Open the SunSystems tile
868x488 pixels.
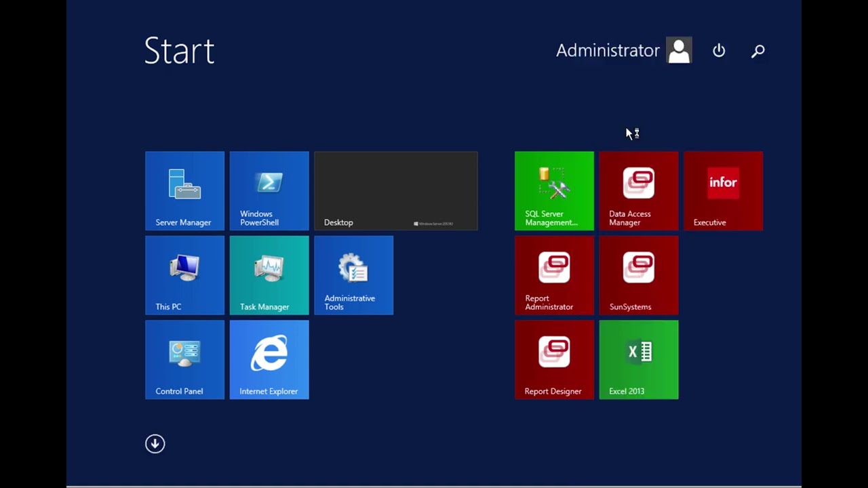639,275
